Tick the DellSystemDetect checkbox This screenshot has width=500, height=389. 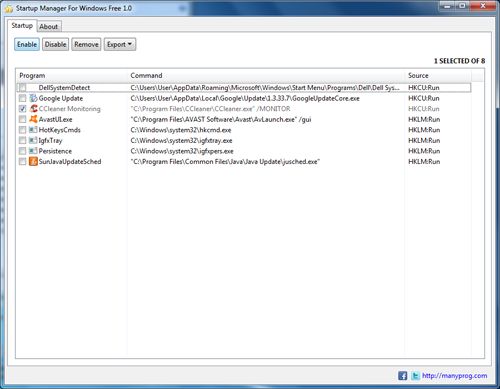click(x=22, y=88)
